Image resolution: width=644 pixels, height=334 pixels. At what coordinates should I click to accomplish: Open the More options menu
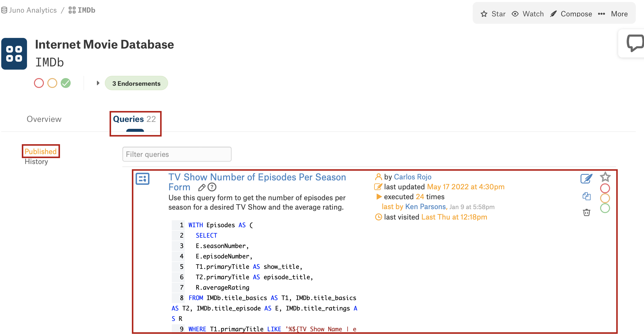tap(613, 14)
